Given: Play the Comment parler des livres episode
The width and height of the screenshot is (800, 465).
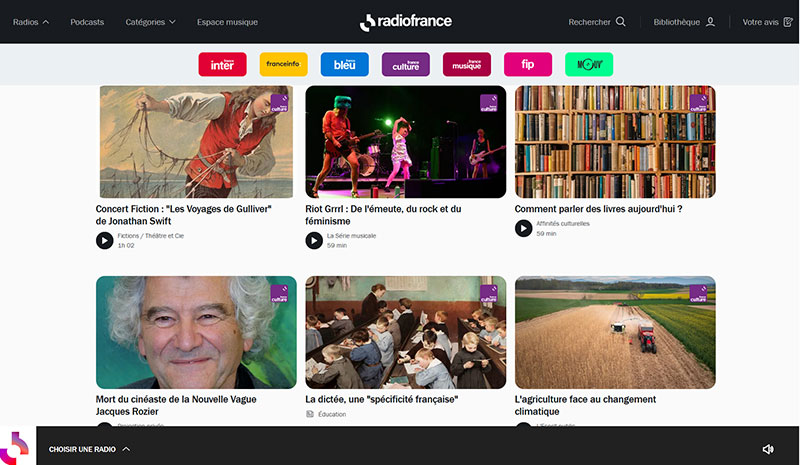Looking at the screenshot, I should [523, 228].
